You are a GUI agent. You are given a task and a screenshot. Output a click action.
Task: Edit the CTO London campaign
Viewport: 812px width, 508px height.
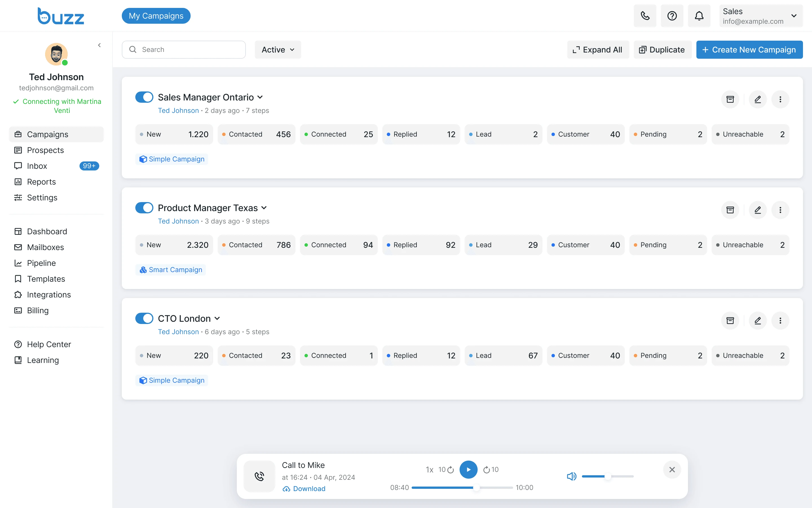[x=758, y=321]
